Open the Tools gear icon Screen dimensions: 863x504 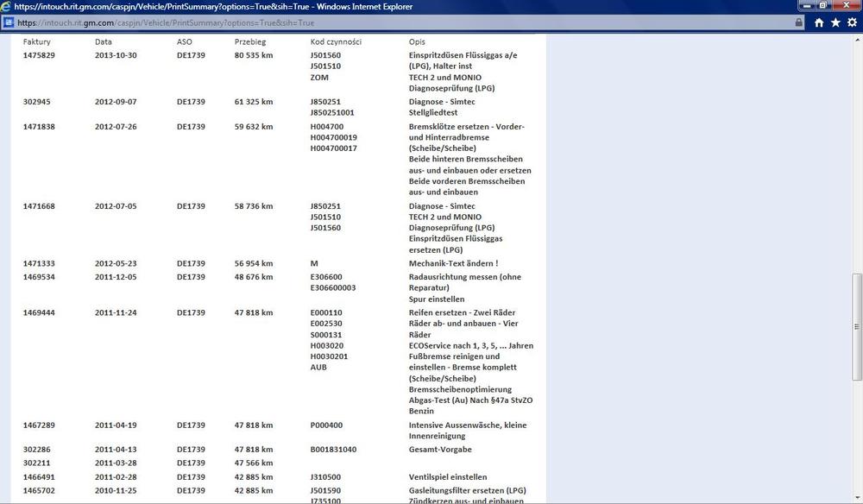point(852,22)
